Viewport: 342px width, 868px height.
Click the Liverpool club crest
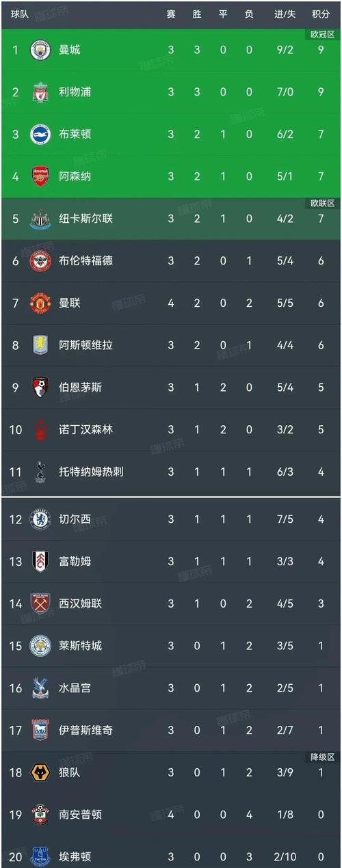[x=40, y=92]
